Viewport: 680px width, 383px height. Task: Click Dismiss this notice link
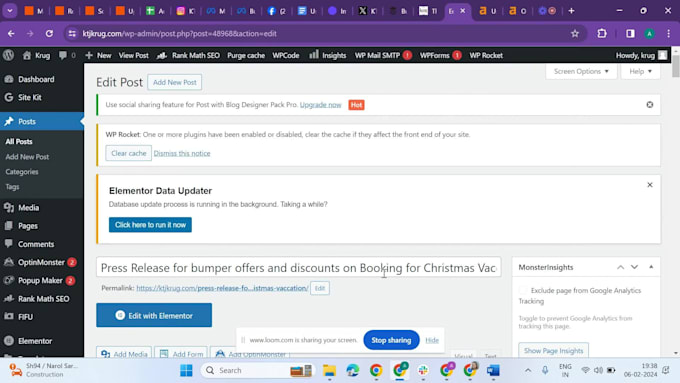tap(182, 153)
